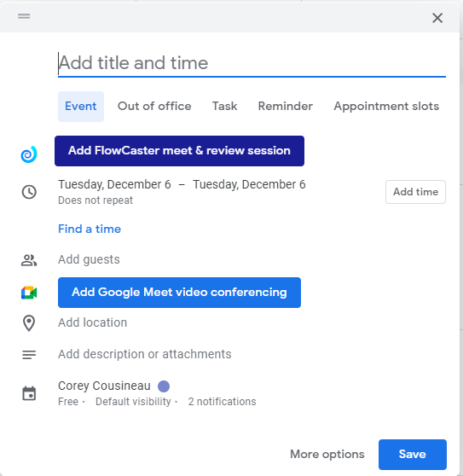Focus the Add title and time field
The image size is (463, 476).
coord(252,63)
